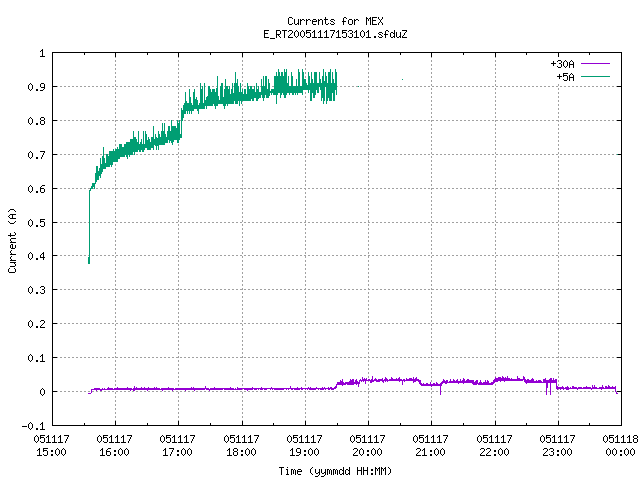
Task: Click the x-axis tick label '051117 21:00'
Action: pyautogui.click(x=431, y=445)
